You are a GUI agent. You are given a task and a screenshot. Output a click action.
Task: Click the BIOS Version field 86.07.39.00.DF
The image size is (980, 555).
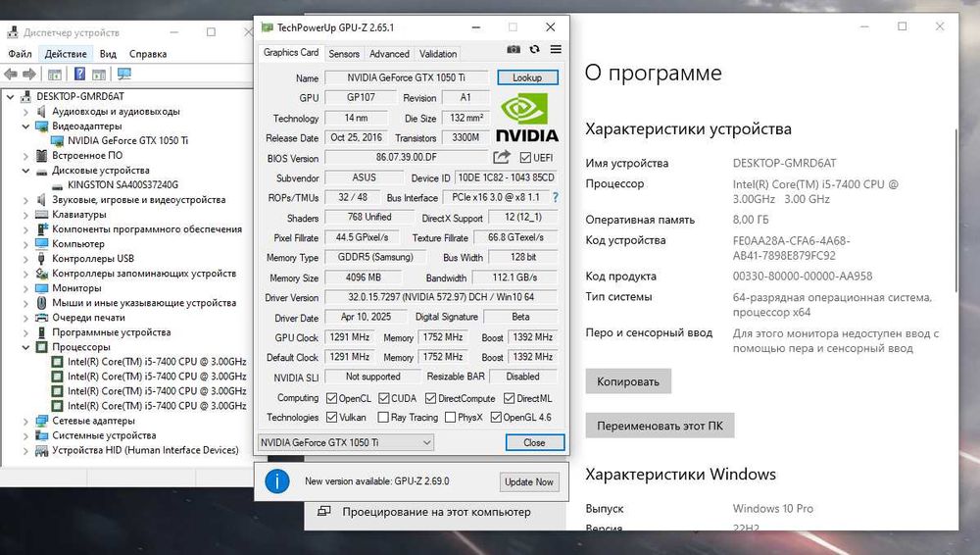[x=407, y=157]
